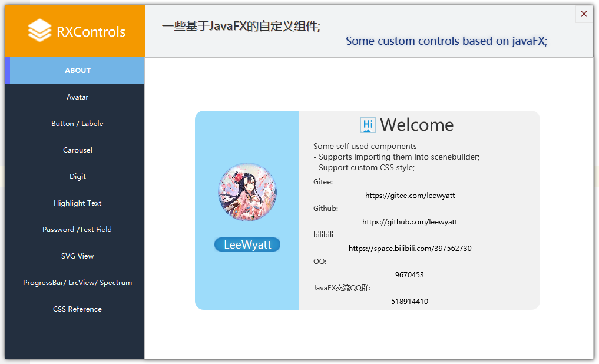Screen dimensions: 599x364
Task: Select Digit in the sidebar
Action: click(x=77, y=177)
